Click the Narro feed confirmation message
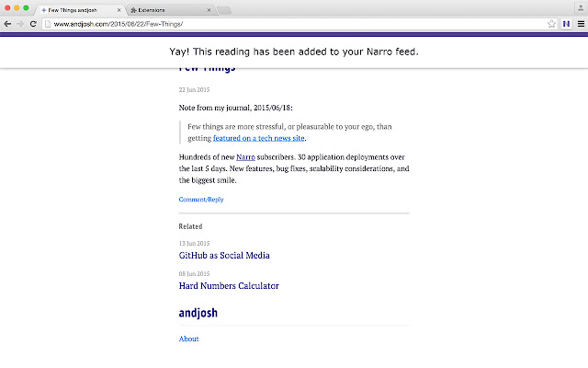588x368 pixels. pos(294,52)
